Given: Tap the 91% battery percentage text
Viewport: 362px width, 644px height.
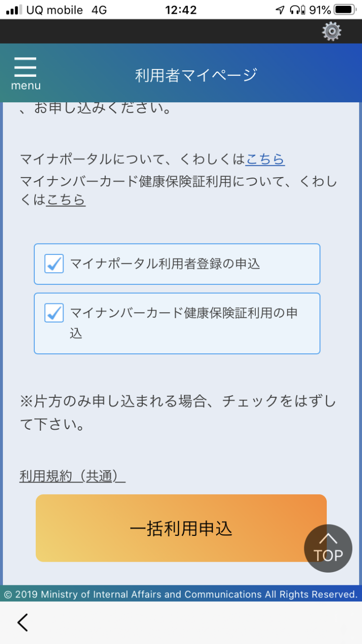Looking at the screenshot, I should 320,10.
